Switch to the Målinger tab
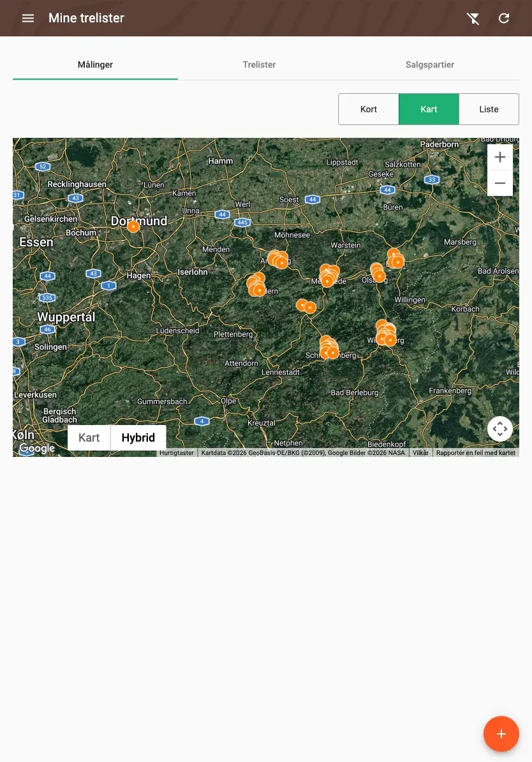The height and width of the screenshot is (762, 532). click(95, 64)
